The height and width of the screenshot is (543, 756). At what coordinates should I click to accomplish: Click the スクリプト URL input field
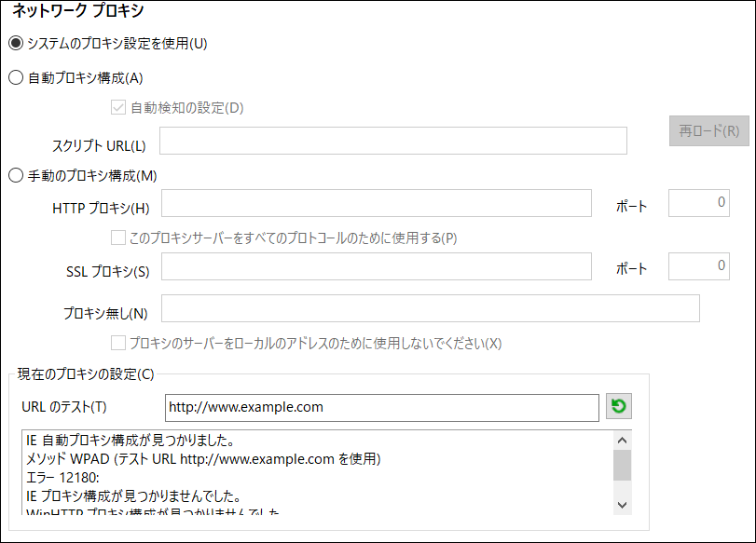[392, 140]
